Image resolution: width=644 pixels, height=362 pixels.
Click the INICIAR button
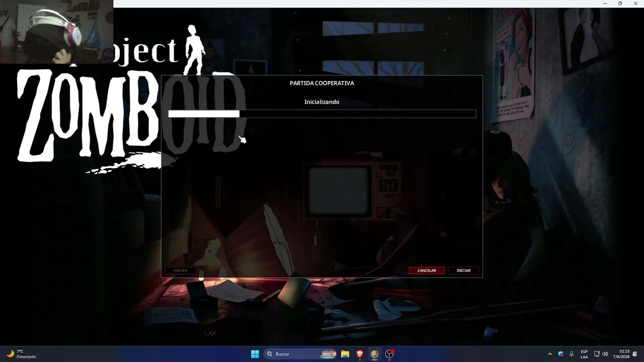[463, 270]
